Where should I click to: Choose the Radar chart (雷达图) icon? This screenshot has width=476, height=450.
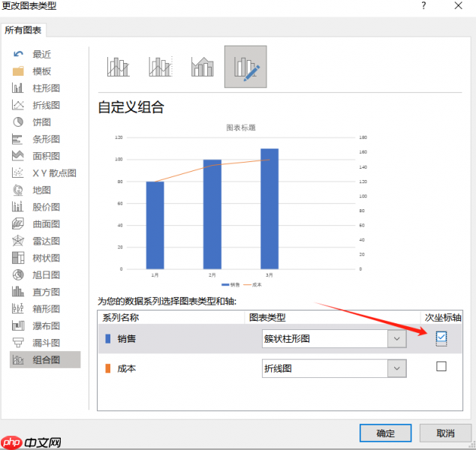point(18,241)
